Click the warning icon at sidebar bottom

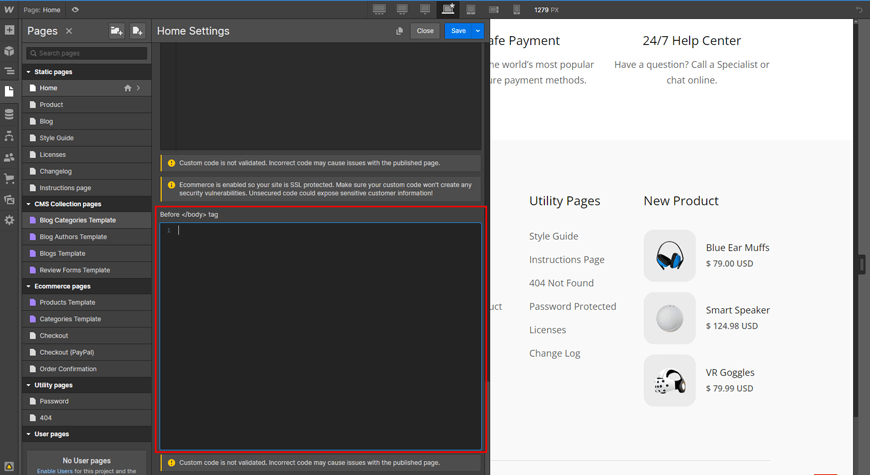9,467
